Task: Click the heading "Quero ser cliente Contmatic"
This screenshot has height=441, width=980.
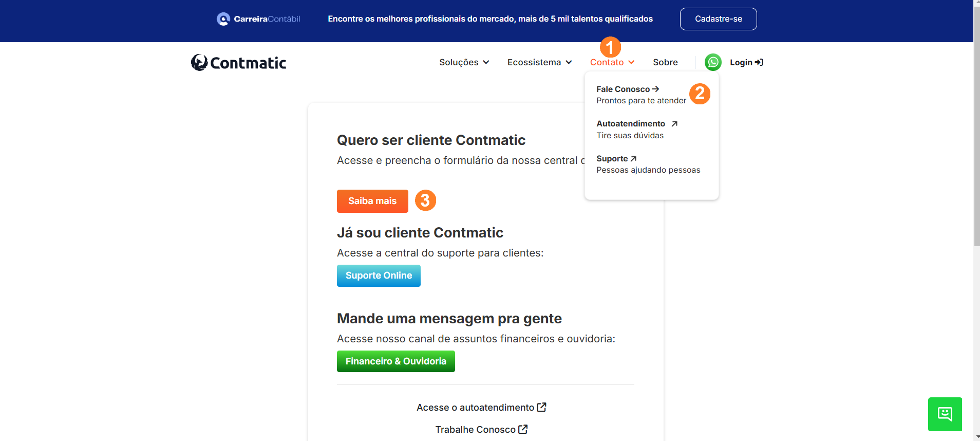Action: [x=431, y=140]
